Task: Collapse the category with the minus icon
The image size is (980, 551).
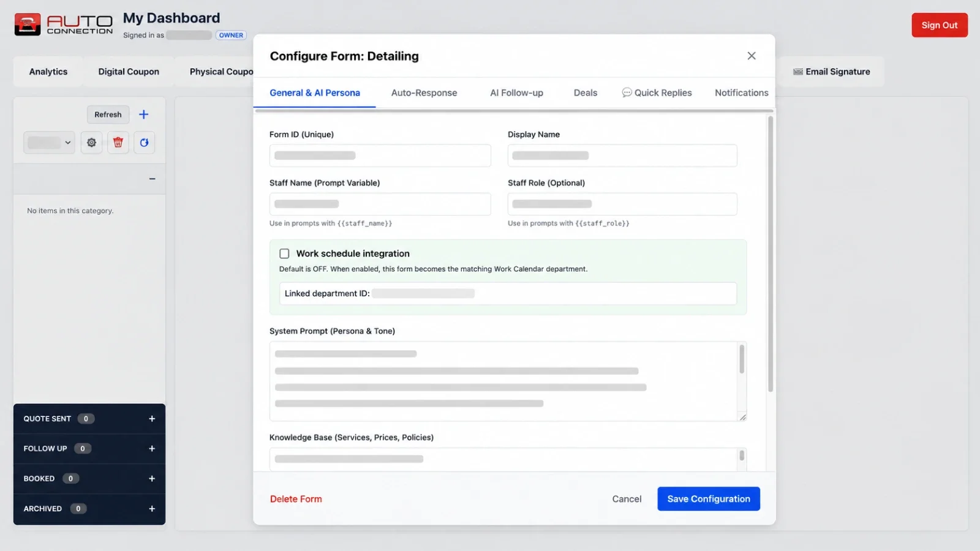Action: click(152, 179)
